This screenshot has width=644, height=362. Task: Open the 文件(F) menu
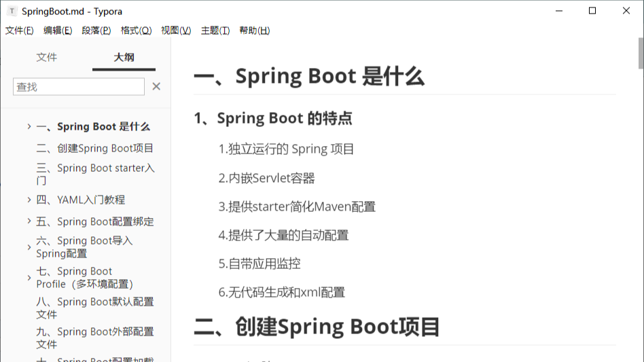19,31
